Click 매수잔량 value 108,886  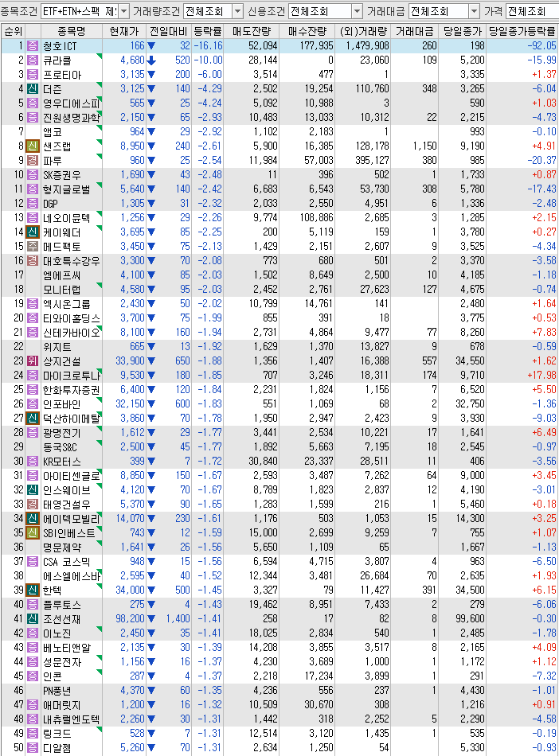click(316, 217)
